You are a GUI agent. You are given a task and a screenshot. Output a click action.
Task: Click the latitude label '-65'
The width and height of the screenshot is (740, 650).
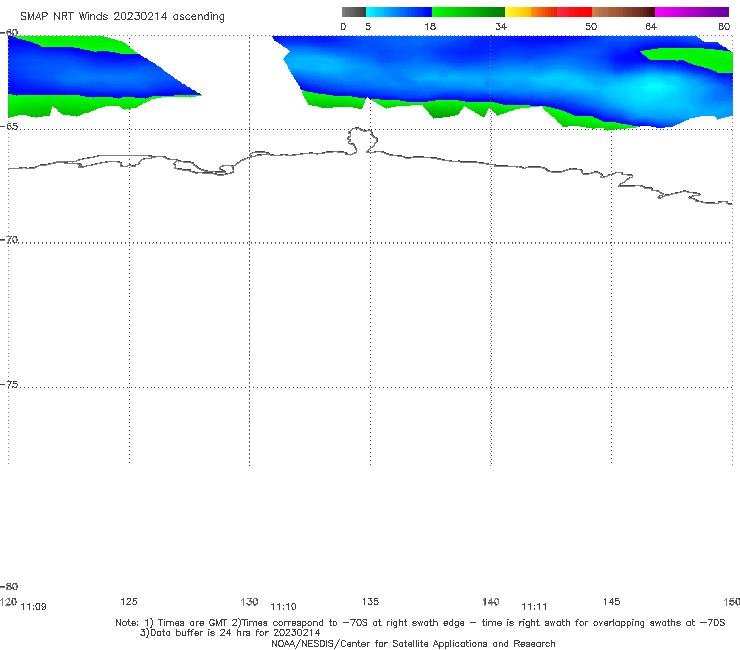(9, 127)
